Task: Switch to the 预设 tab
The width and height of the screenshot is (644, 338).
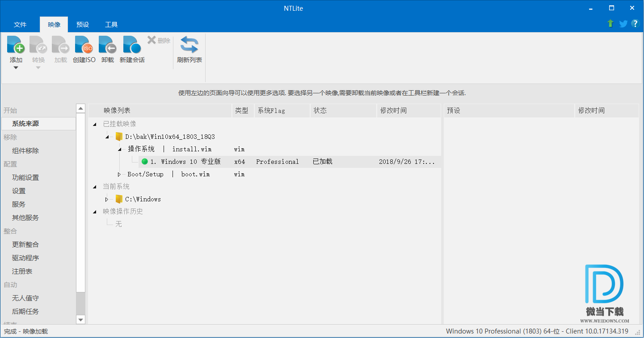Action: click(x=83, y=25)
